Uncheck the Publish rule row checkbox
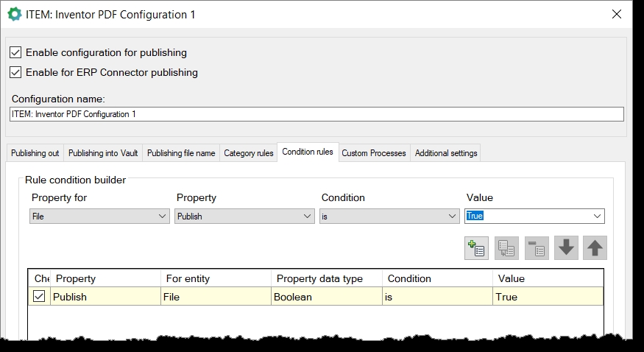The height and width of the screenshot is (352, 644). coord(39,296)
